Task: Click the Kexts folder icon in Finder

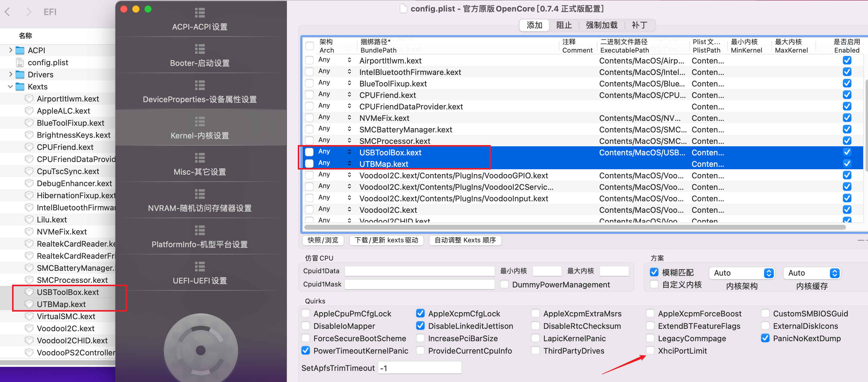Action: point(20,87)
